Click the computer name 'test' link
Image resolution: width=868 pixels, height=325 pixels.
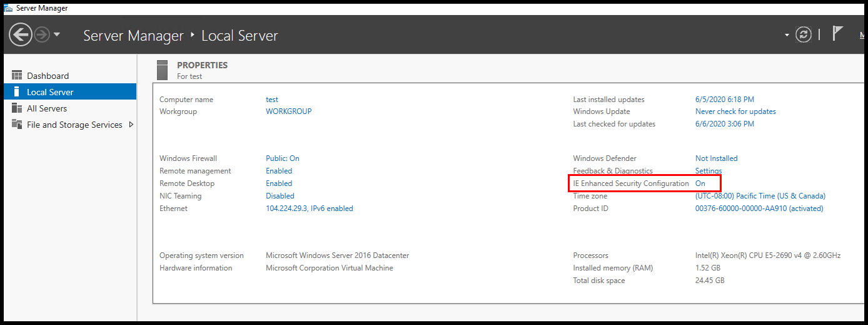point(272,100)
